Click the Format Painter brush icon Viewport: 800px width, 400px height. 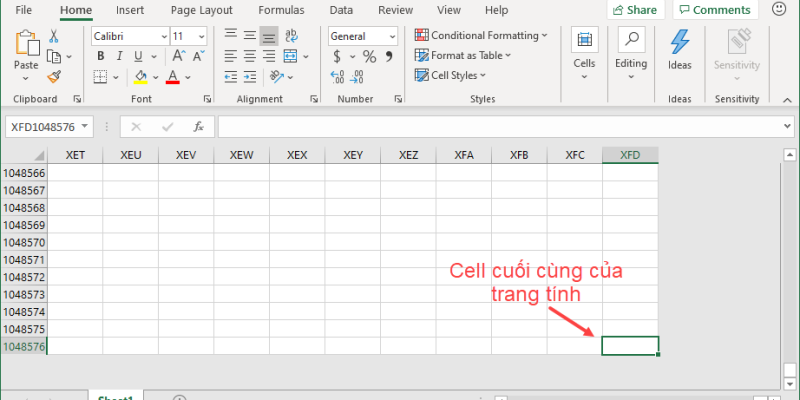click(53, 76)
